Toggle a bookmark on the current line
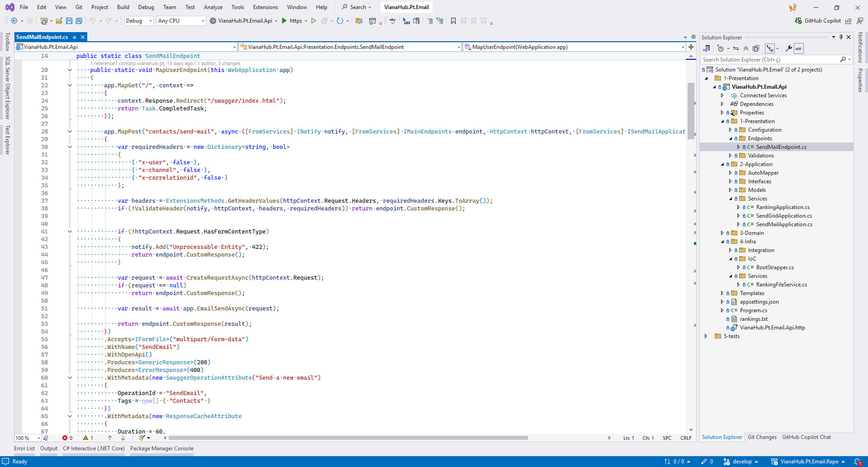The height and width of the screenshot is (467, 868). click(x=453, y=21)
